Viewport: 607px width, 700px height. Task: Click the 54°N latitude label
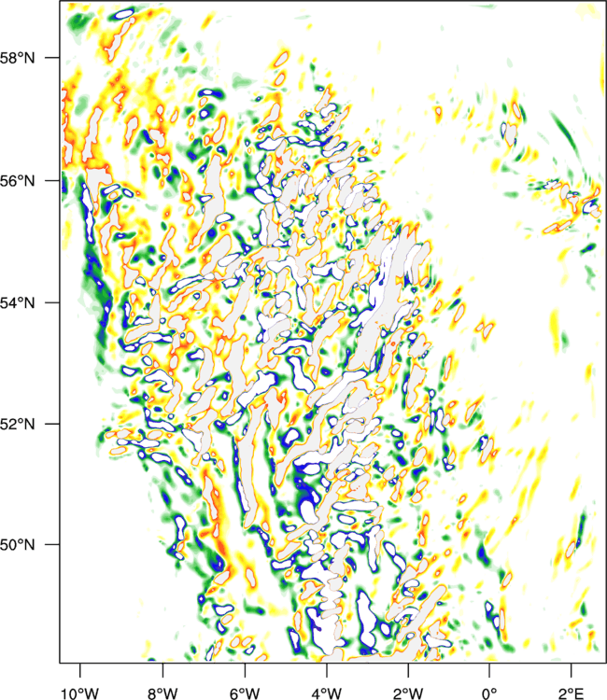[17, 302]
